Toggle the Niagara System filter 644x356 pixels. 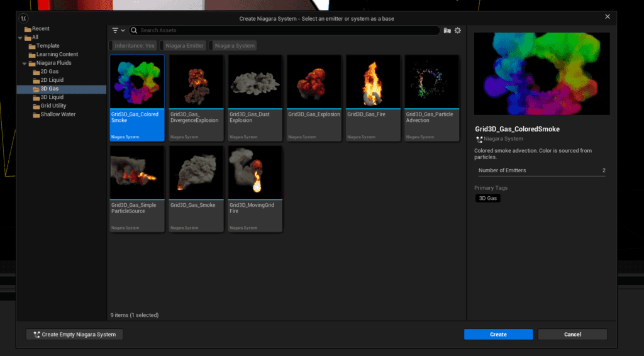tap(234, 45)
